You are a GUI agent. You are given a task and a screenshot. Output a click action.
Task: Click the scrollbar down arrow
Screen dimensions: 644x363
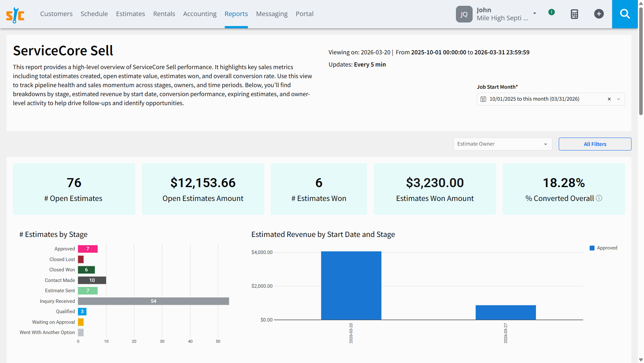[x=641, y=360]
